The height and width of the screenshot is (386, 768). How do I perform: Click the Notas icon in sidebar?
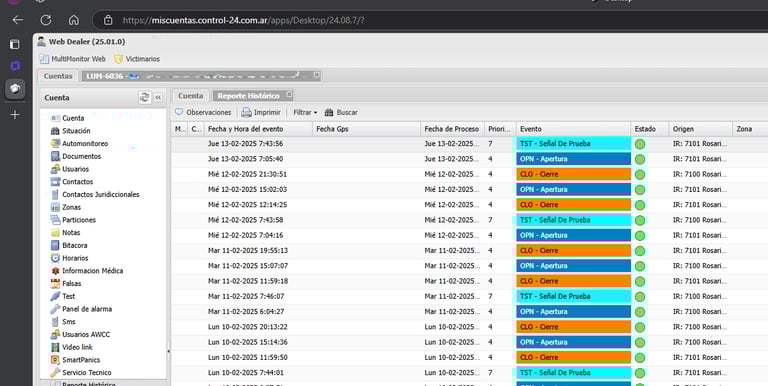pyautogui.click(x=55, y=233)
